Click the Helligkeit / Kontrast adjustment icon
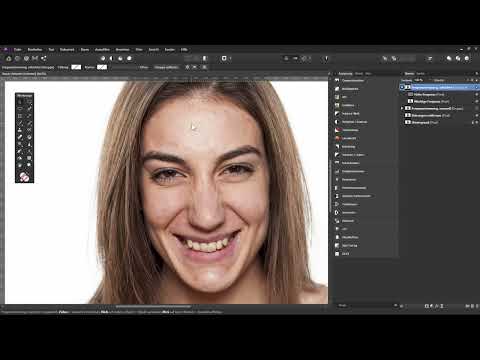The width and height of the screenshot is (480, 360). click(337, 122)
